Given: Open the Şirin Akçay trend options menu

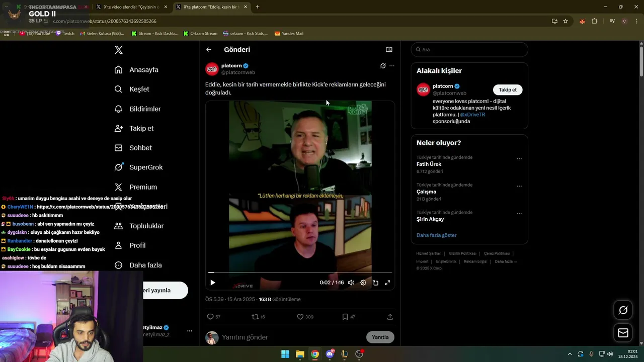Looking at the screenshot, I should 519,214.
